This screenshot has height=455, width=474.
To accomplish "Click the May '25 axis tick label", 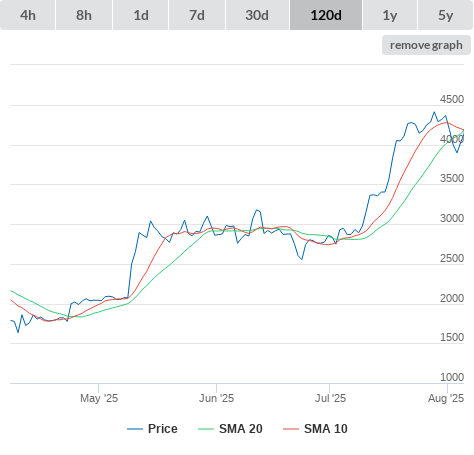I will coord(99,398).
